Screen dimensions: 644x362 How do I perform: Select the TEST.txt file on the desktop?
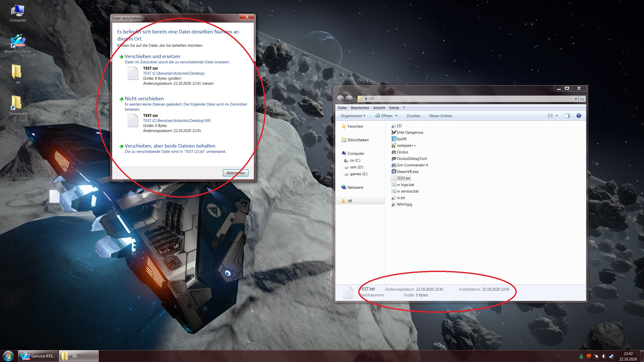tap(55, 199)
